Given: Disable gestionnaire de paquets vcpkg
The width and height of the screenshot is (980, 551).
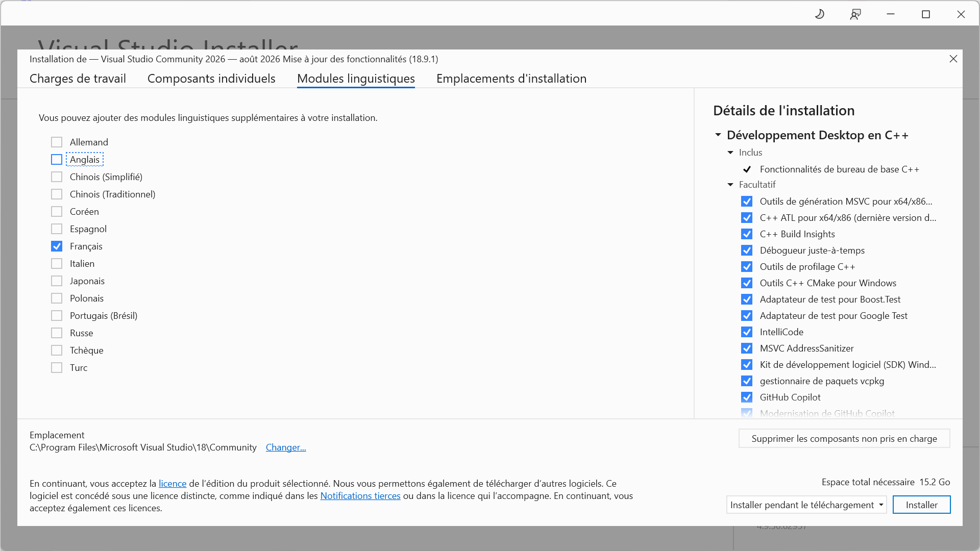Looking at the screenshot, I should (747, 381).
